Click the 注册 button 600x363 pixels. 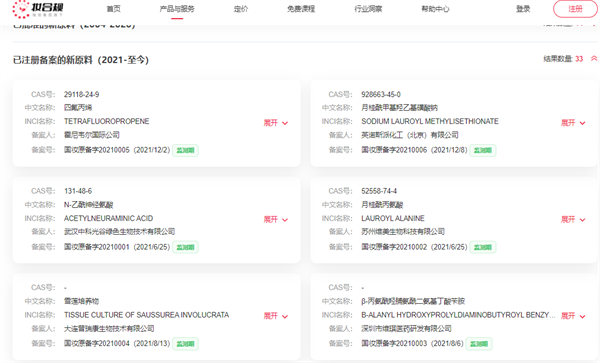click(575, 9)
